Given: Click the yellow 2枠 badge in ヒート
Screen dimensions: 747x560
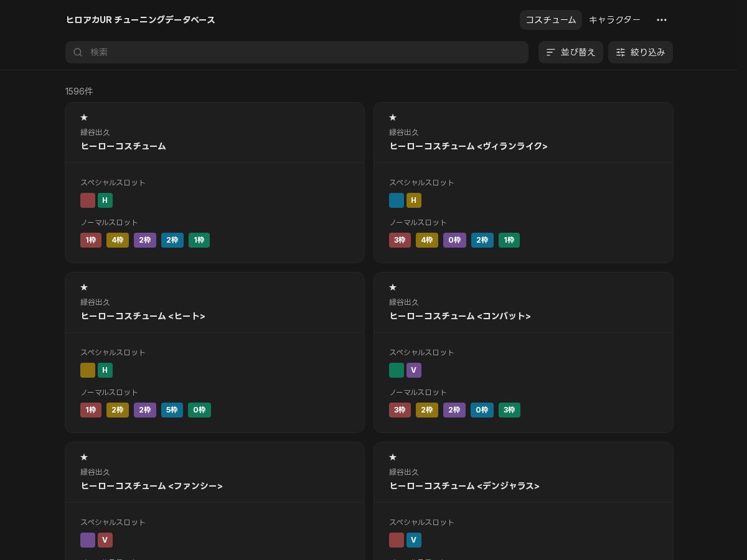Looking at the screenshot, I should click(118, 410).
